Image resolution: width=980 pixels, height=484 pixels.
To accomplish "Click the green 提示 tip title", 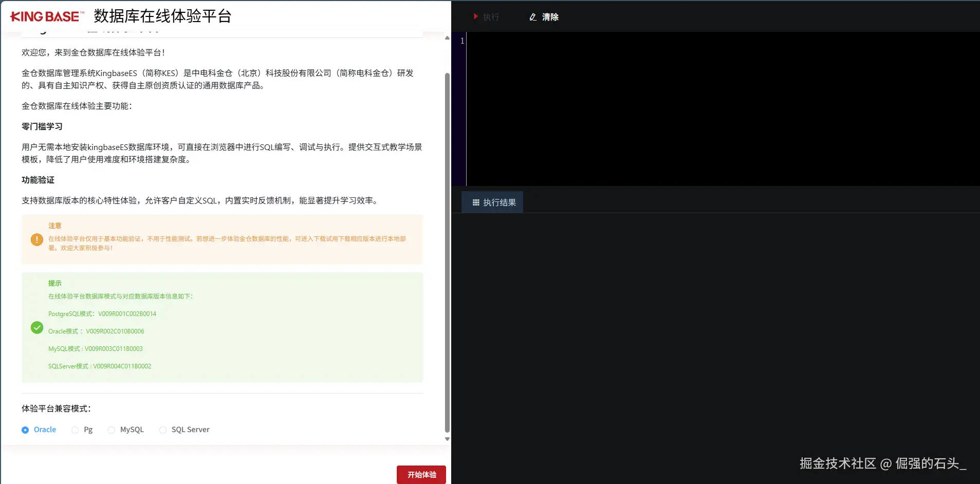I will (55, 283).
